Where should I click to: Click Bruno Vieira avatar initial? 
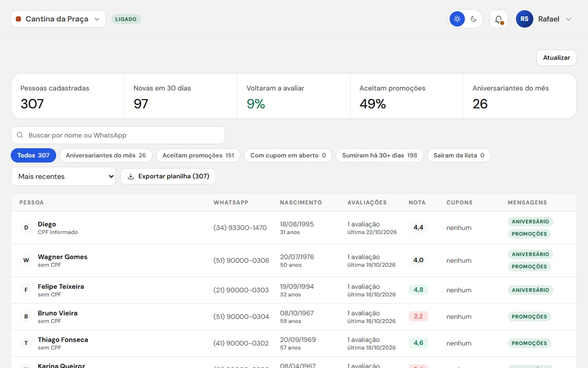(26, 316)
